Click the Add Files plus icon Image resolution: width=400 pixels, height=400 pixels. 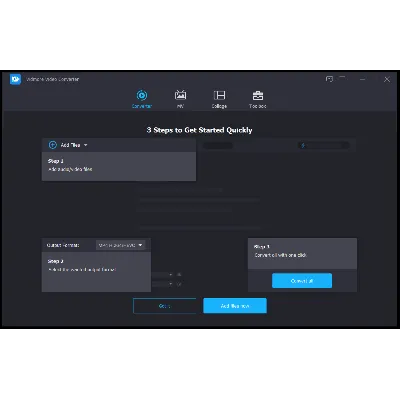click(x=53, y=145)
